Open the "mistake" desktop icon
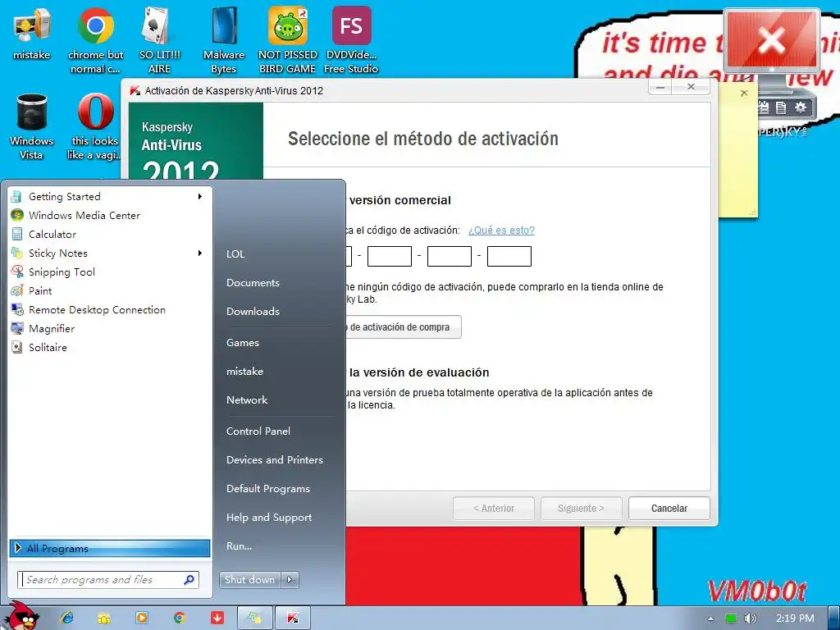The image size is (840, 630). pos(32,34)
